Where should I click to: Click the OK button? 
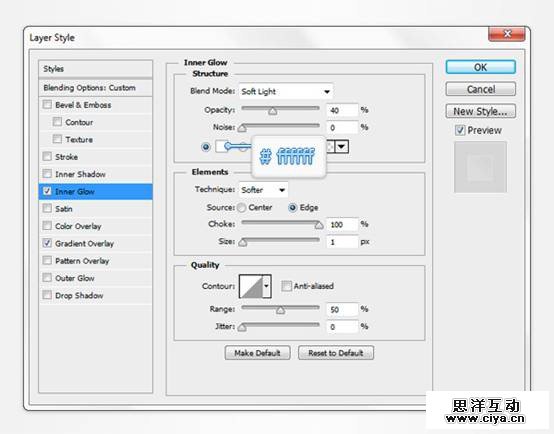click(481, 67)
